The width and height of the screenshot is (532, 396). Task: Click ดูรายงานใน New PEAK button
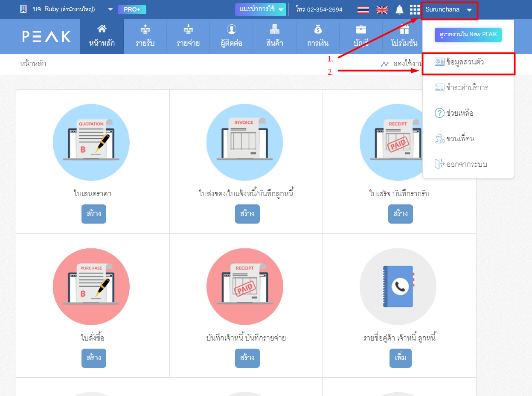click(x=468, y=35)
